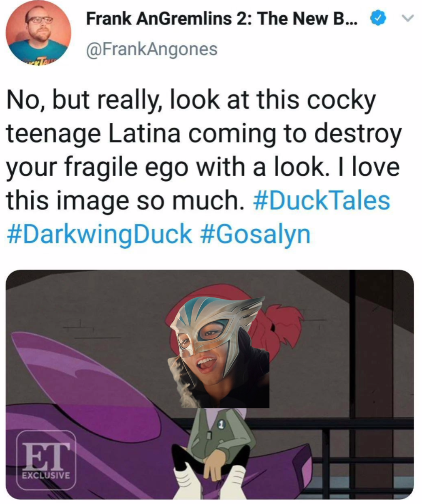Image resolution: width=422 pixels, height=504 pixels.
Task: Open Frank Angones' profile avatar
Action: click(x=38, y=33)
